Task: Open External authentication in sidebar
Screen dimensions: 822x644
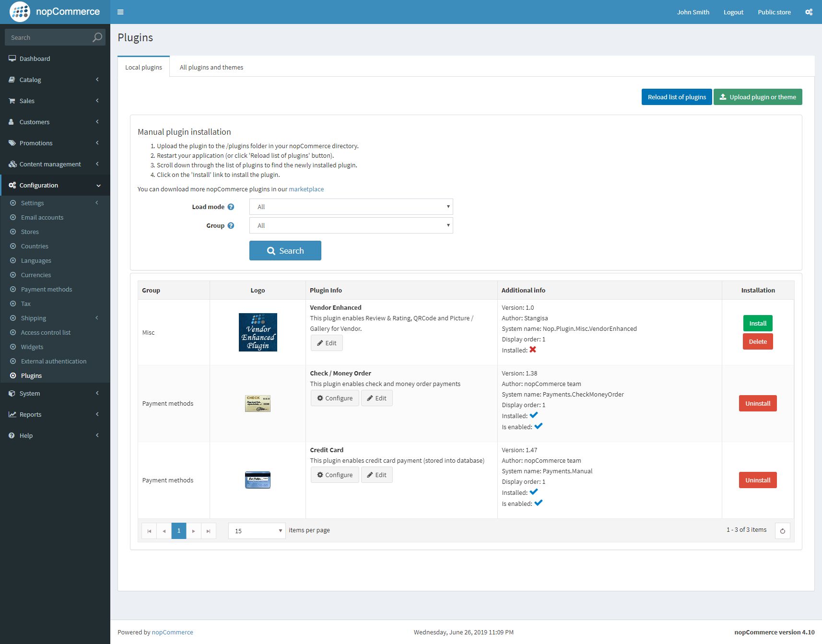Action: [55, 361]
